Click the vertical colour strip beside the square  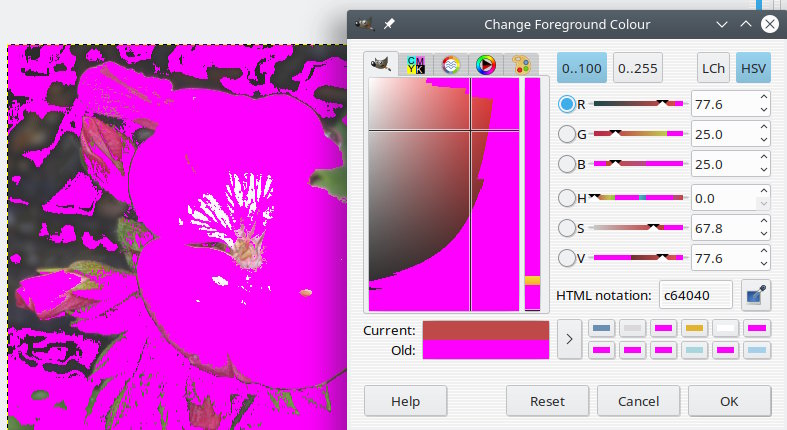pos(533,194)
